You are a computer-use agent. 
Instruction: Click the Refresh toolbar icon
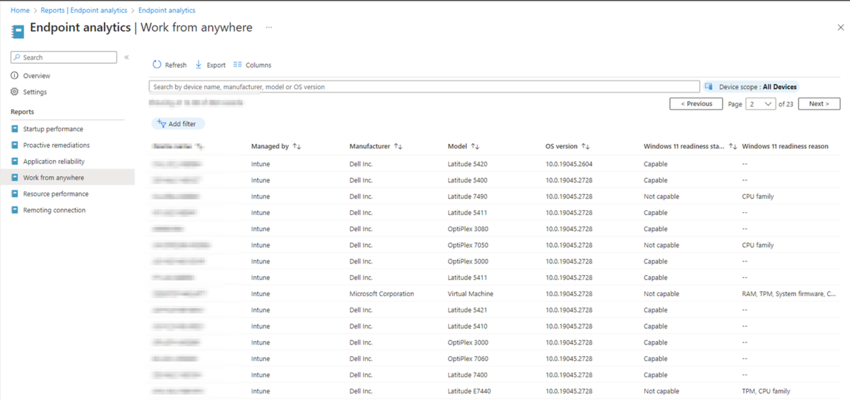(157, 64)
